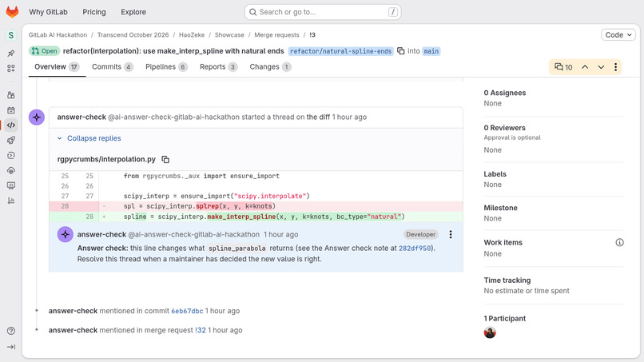Open commit 282df950 link

415,249
